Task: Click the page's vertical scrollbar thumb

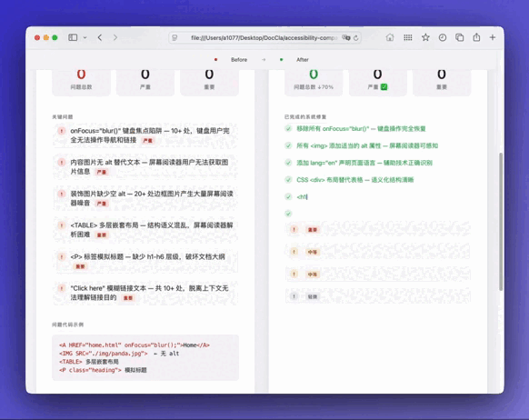Action: (501, 221)
